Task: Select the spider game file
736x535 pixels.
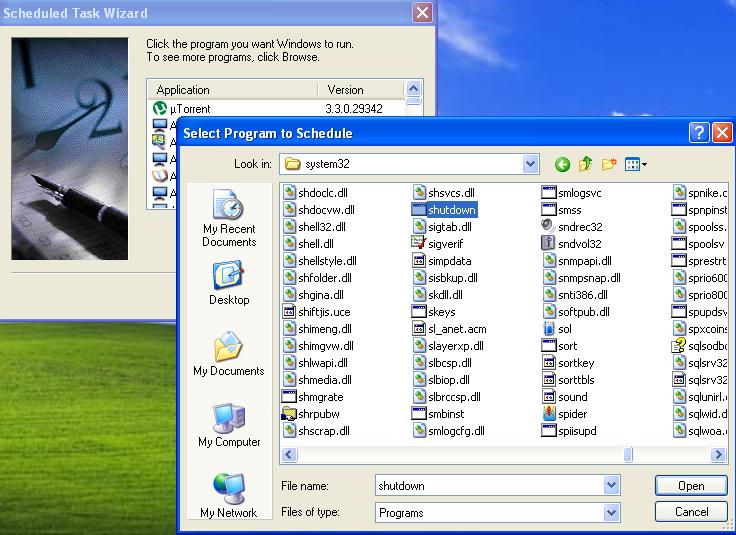Action: pyautogui.click(x=564, y=414)
